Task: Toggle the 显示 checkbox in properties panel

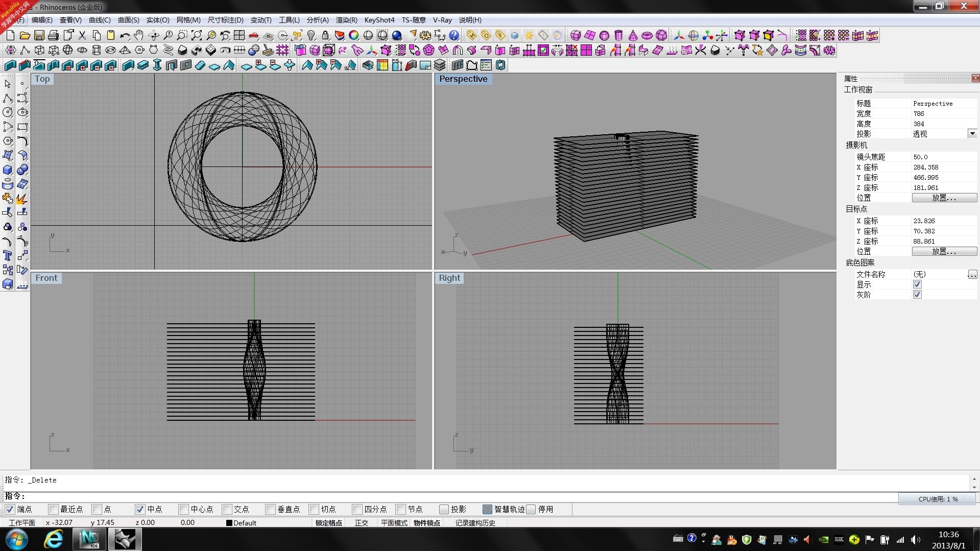Action: [x=917, y=284]
